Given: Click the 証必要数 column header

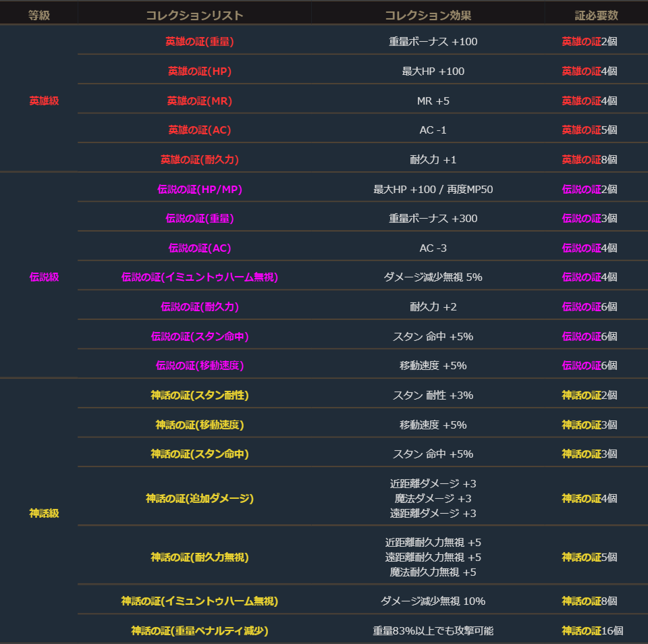Looking at the screenshot, I should (x=591, y=15).
